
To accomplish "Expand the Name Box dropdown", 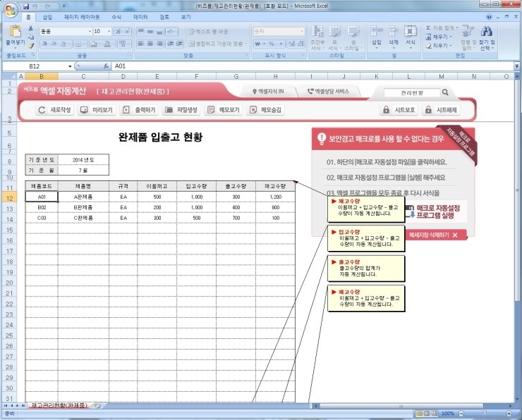I will pos(69,66).
